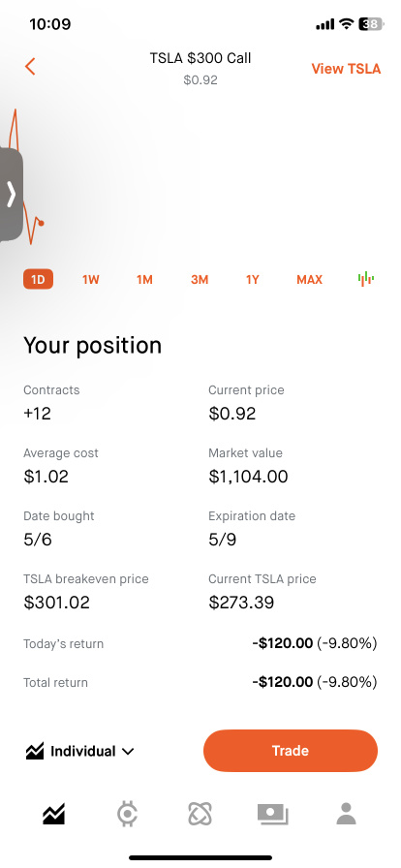Open the cash tab icon
The image size is (401, 868).
coord(272,815)
